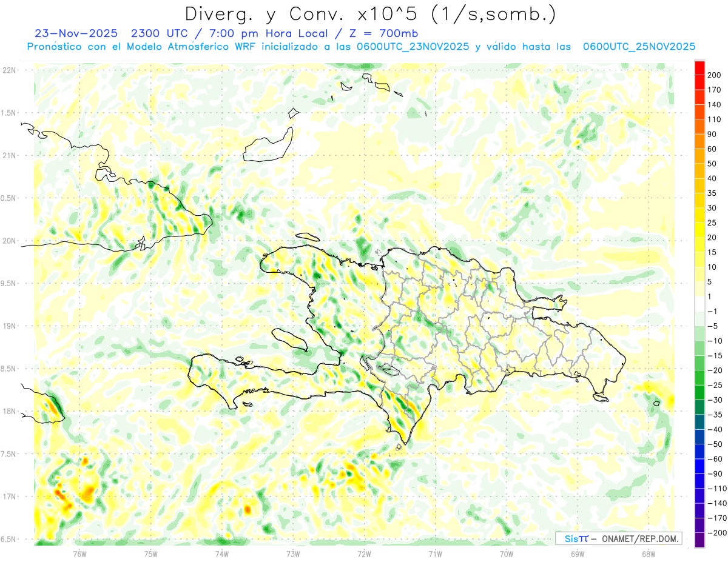Image resolution: width=728 pixels, height=562 pixels.
Task: Click the red swatch above 200
Action: tap(699, 68)
